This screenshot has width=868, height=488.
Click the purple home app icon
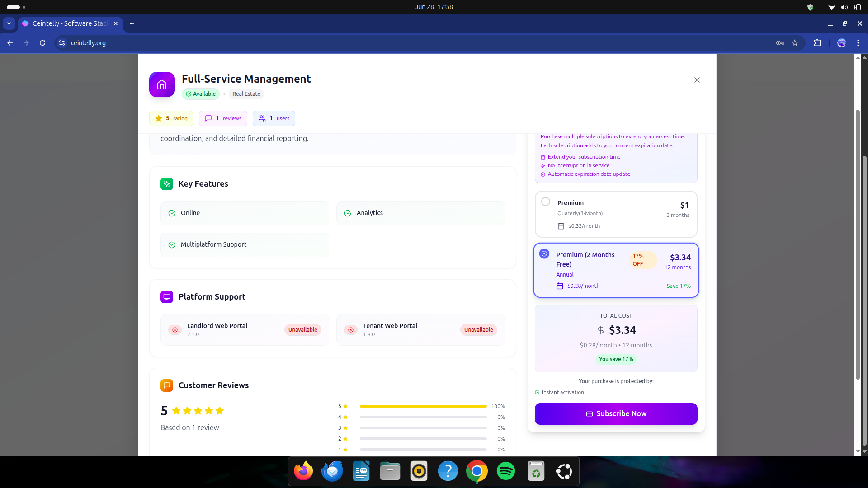162,84
